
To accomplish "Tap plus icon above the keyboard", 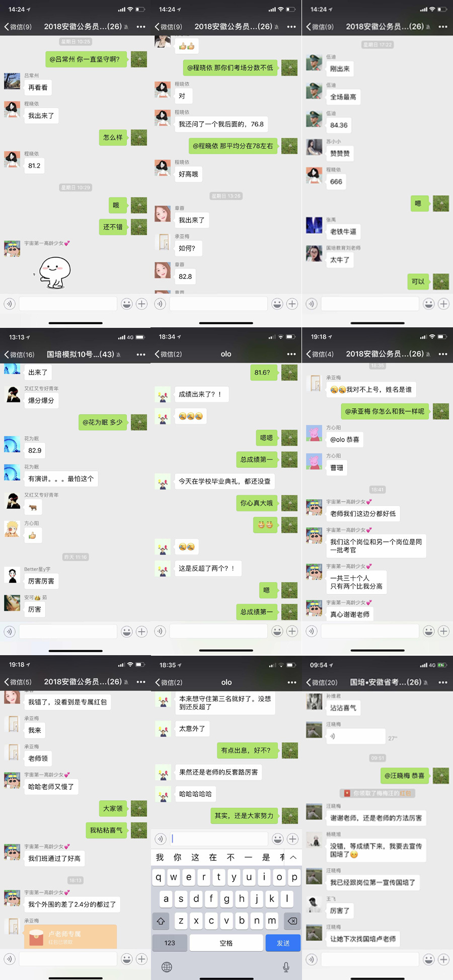I will (292, 838).
